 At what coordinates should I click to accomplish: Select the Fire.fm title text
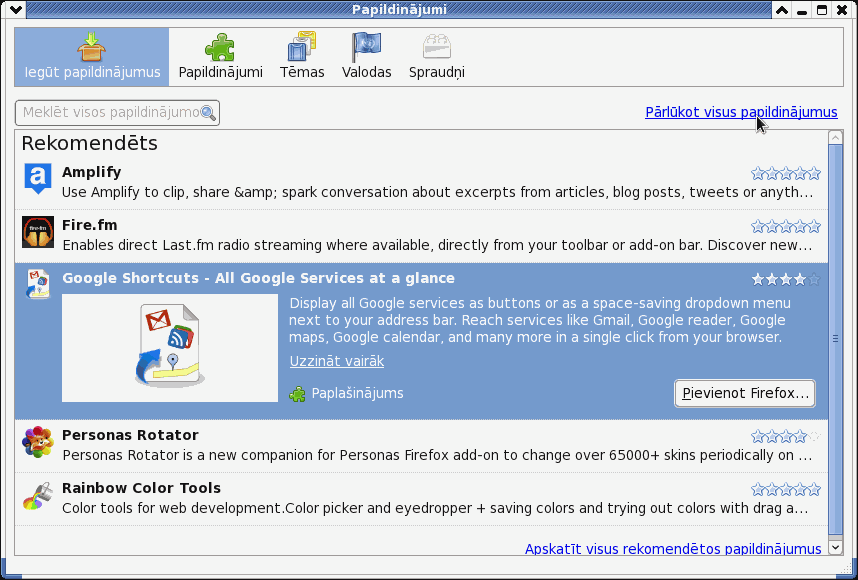(x=89, y=225)
